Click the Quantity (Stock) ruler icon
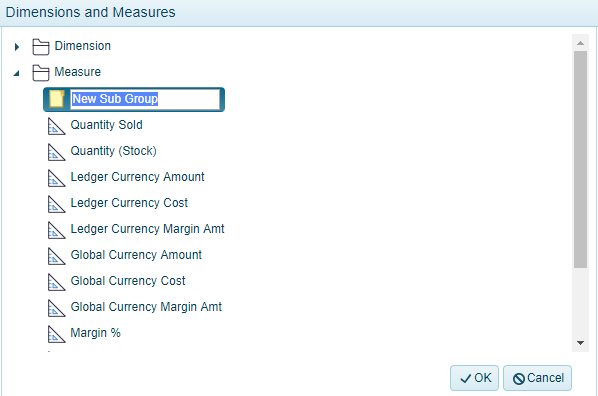The width and height of the screenshot is (598, 396). click(56, 152)
